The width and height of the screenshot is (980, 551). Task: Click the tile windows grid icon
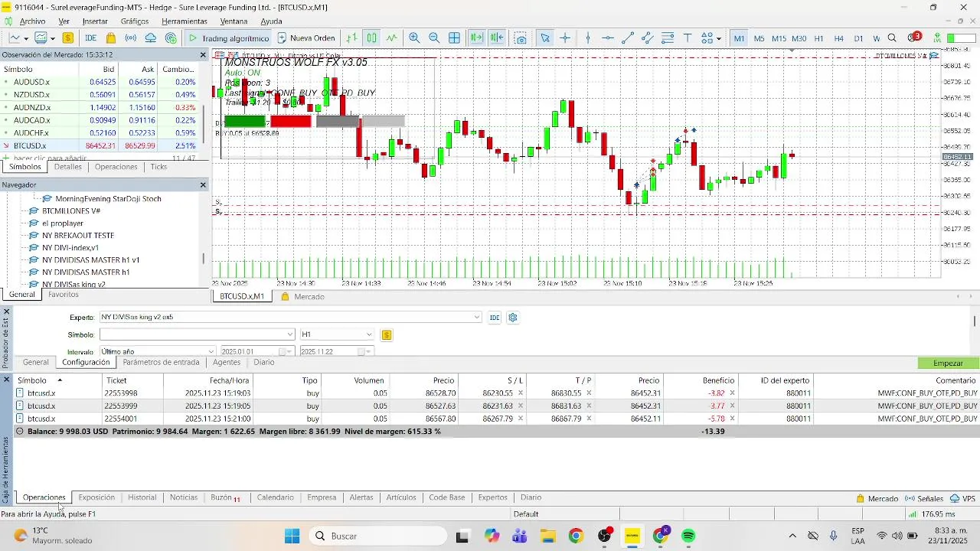pos(454,37)
